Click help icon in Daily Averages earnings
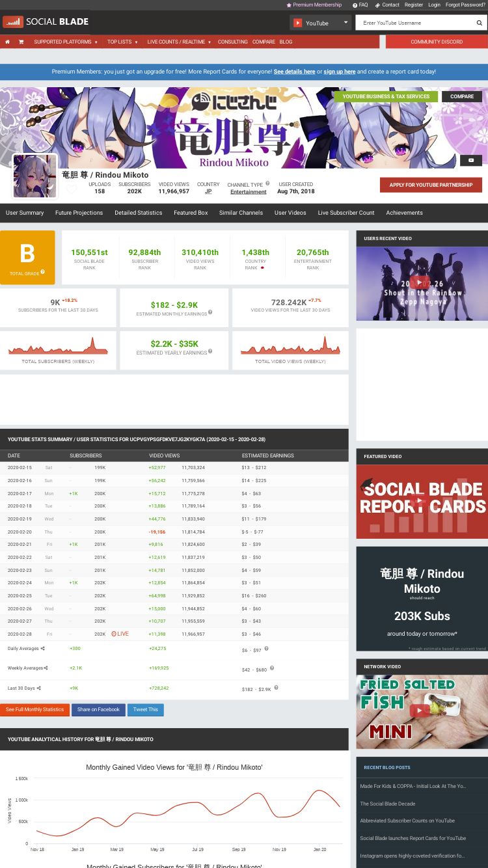 click(x=267, y=649)
